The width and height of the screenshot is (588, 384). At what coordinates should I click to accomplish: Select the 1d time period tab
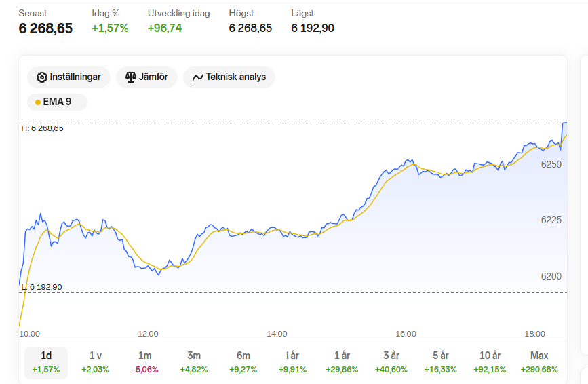coord(46,362)
